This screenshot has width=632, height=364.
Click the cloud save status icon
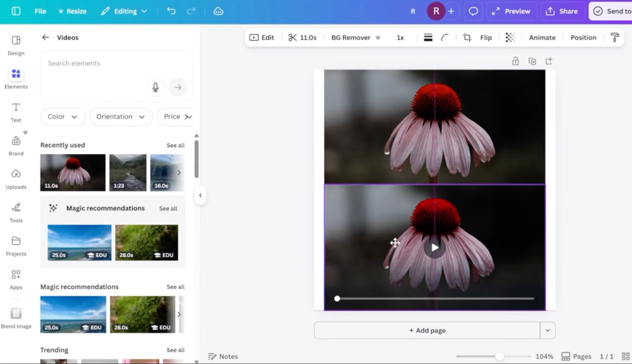click(x=218, y=11)
